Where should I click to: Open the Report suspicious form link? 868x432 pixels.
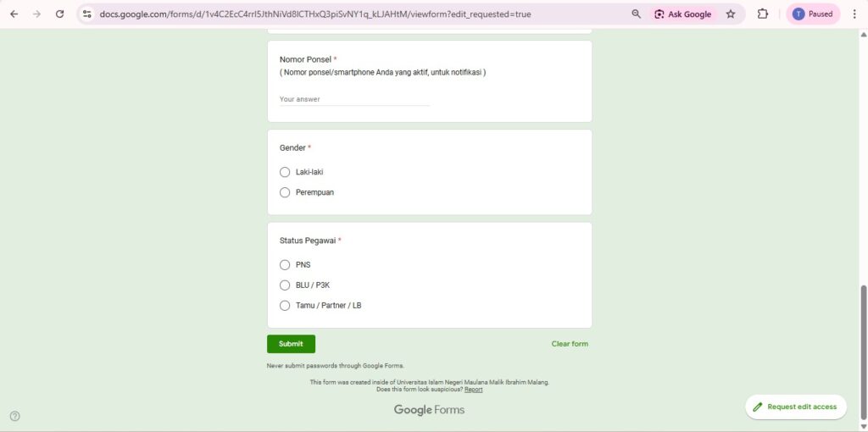(473, 390)
